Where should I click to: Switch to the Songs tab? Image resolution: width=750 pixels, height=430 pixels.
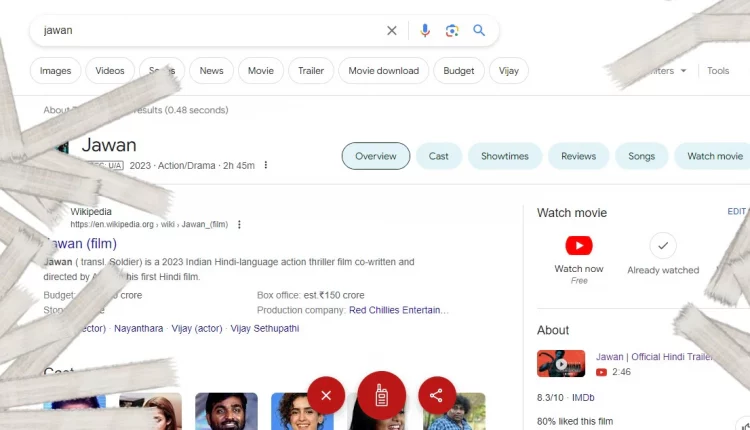pos(641,156)
